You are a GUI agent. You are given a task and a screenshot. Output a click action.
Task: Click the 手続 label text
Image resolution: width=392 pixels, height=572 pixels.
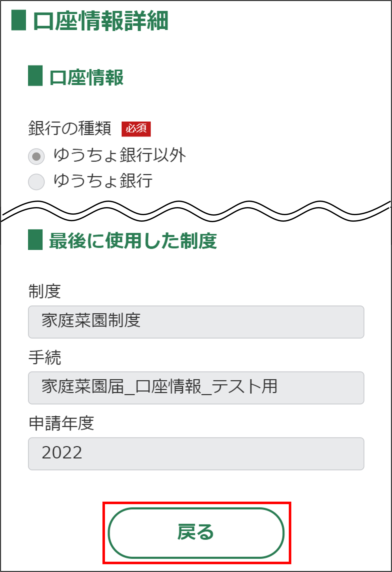45,357
